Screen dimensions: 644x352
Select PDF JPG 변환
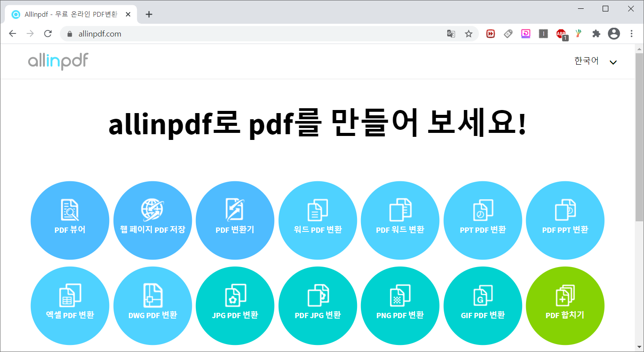point(318,306)
